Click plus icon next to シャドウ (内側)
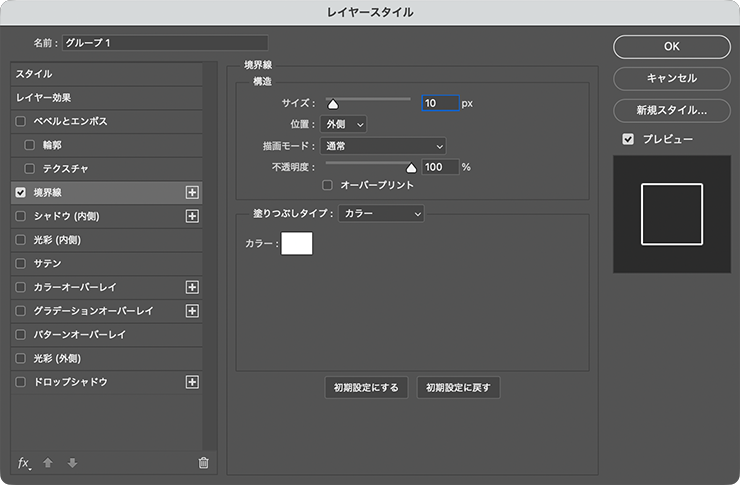 pyautogui.click(x=193, y=216)
